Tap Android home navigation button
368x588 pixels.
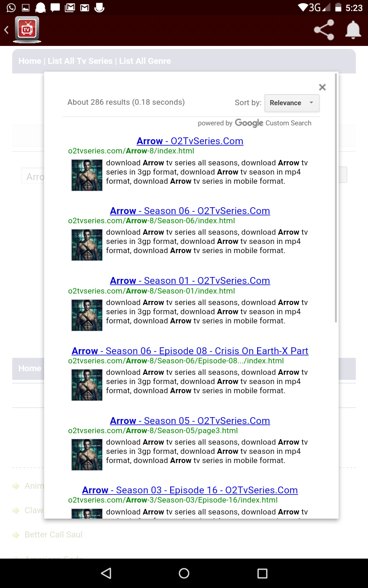(184, 573)
